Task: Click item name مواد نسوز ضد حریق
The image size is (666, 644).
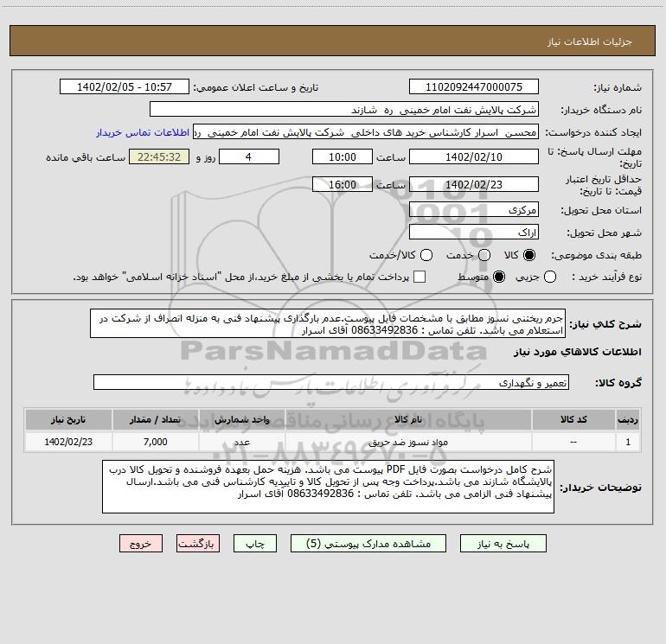Action: 408,443
